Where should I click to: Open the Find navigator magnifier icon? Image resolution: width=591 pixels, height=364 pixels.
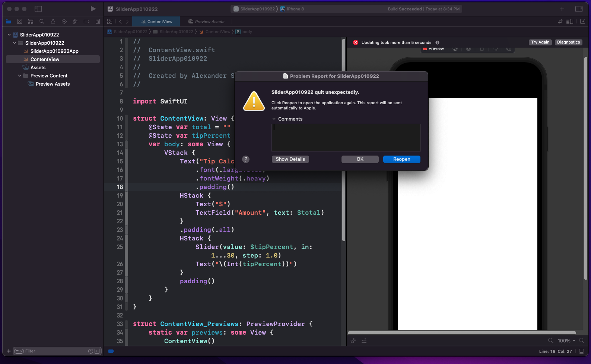pyautogui.click(x=42, y=22)
